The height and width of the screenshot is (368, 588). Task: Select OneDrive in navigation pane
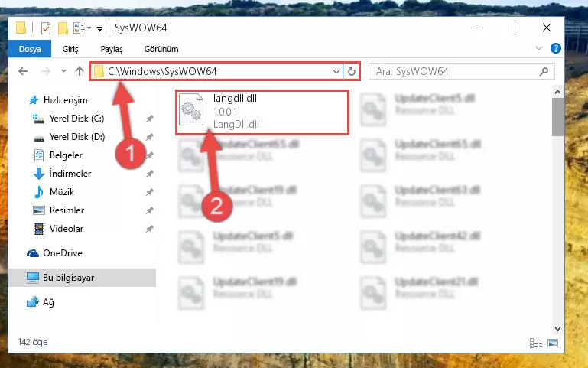62,253
